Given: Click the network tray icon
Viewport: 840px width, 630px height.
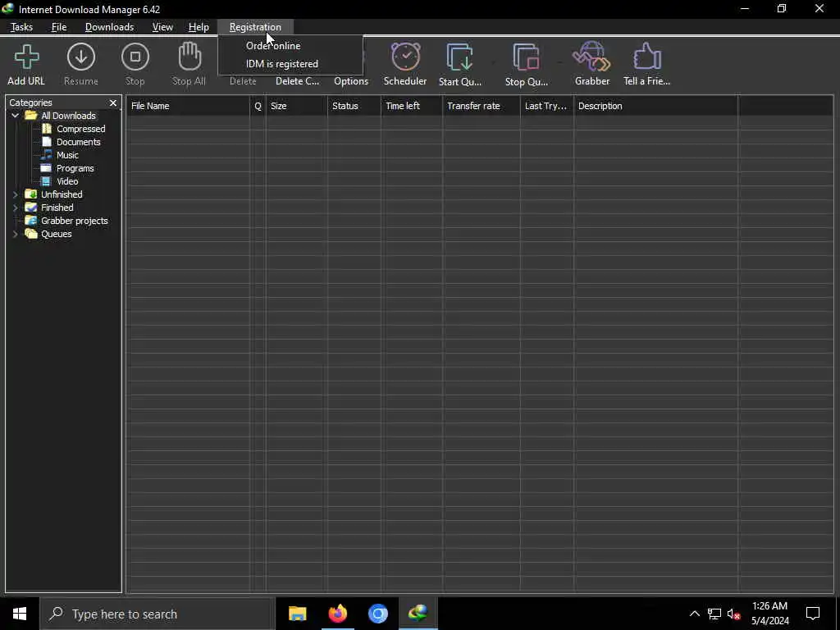Looking at the screenshot, I should (x=714, y=614).
